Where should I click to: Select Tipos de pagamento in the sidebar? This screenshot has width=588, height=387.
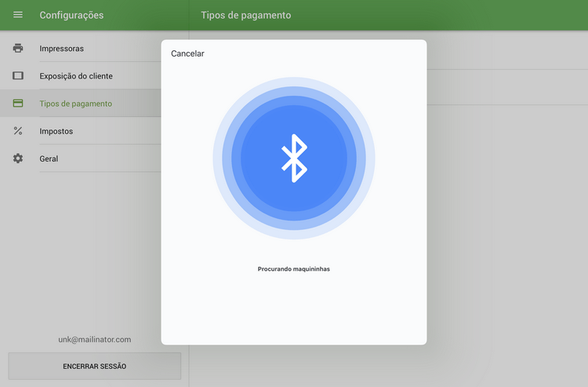click(x=75, y=104)
